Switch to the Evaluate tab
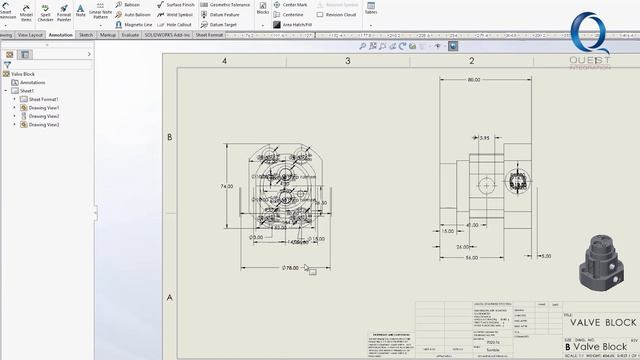640x360 pixels. pos(130,35)
